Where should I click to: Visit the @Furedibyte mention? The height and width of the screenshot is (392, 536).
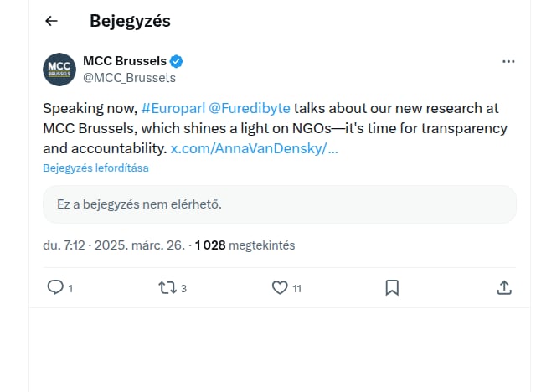click(x=249, y=110)
